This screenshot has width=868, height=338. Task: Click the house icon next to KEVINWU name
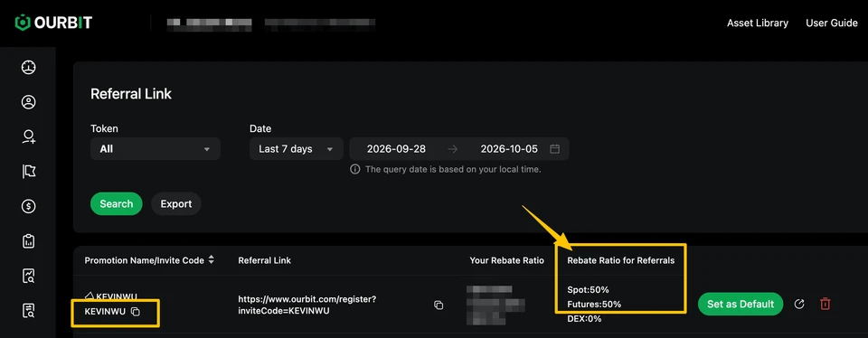pos(90,296)
